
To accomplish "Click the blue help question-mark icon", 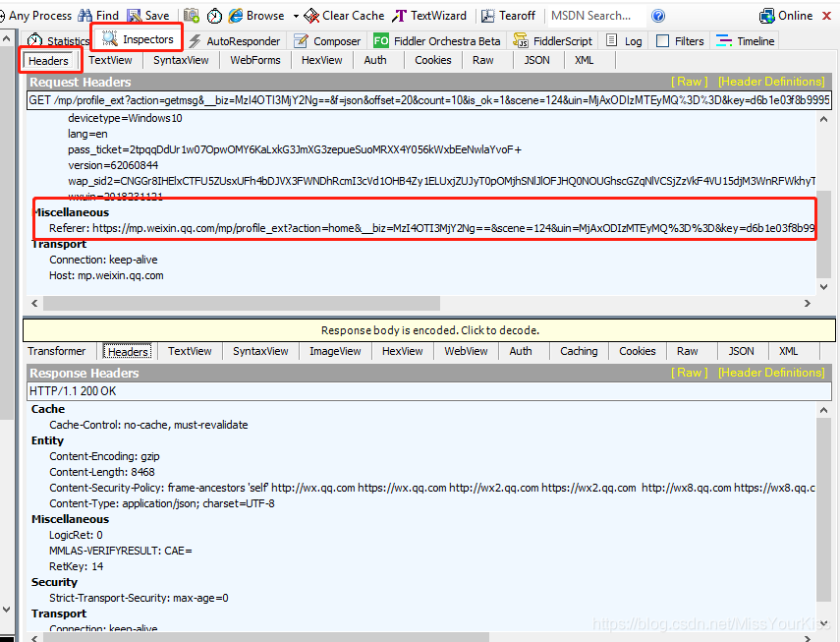I will tap(658, 16).
